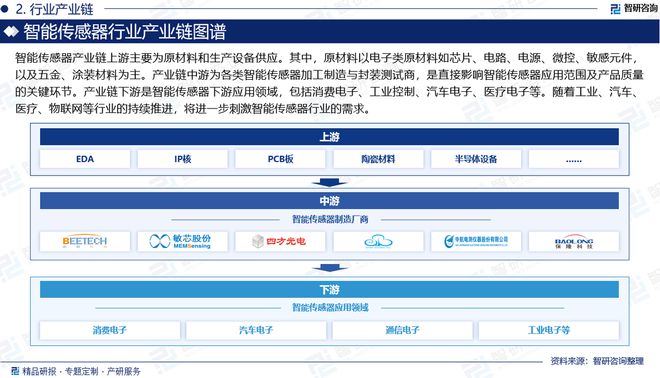Viewport: 660px width, 378px height.
Task: Click the 四方光电 logo
Action: (x=280, y=241)
